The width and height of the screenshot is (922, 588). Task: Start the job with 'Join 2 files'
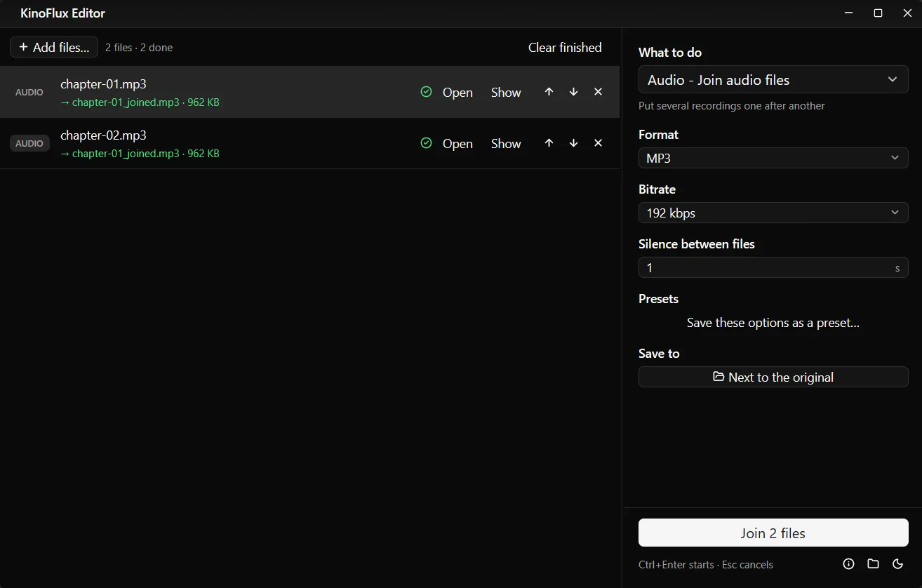tap(773, 533)
